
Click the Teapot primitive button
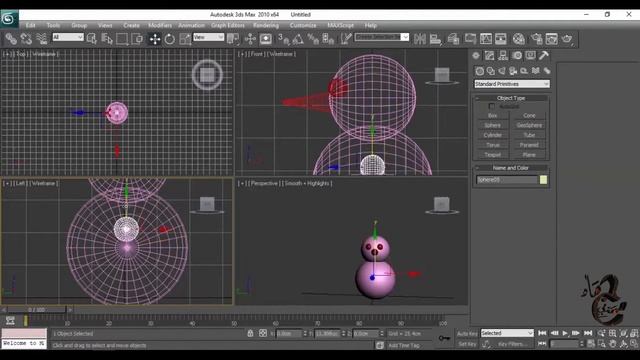pos(493,155)
